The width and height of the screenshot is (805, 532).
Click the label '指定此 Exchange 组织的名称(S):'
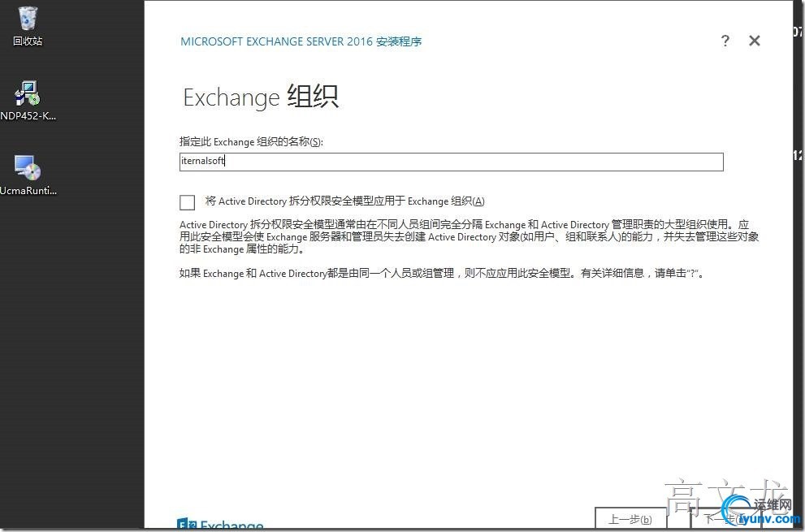point(251,141)
